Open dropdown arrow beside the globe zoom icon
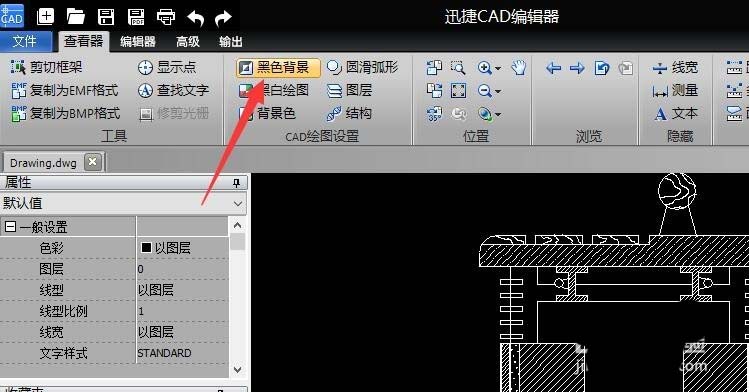This screenshot has width=749, height=392. [x=498, y=114]
